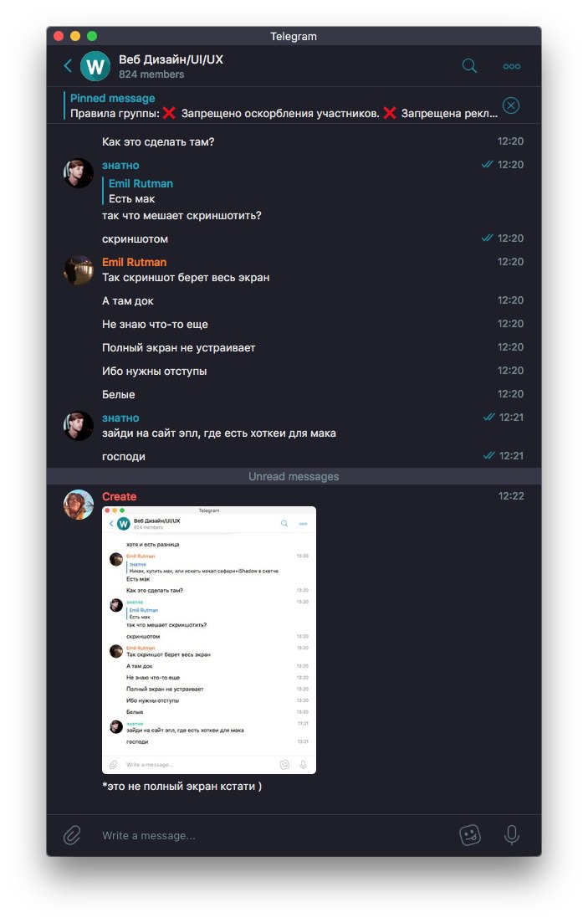The height and width of the screenshot is (923, 588).
Task: Open Emil Rutman's avatar photo
Action: [x=79, y=270]
